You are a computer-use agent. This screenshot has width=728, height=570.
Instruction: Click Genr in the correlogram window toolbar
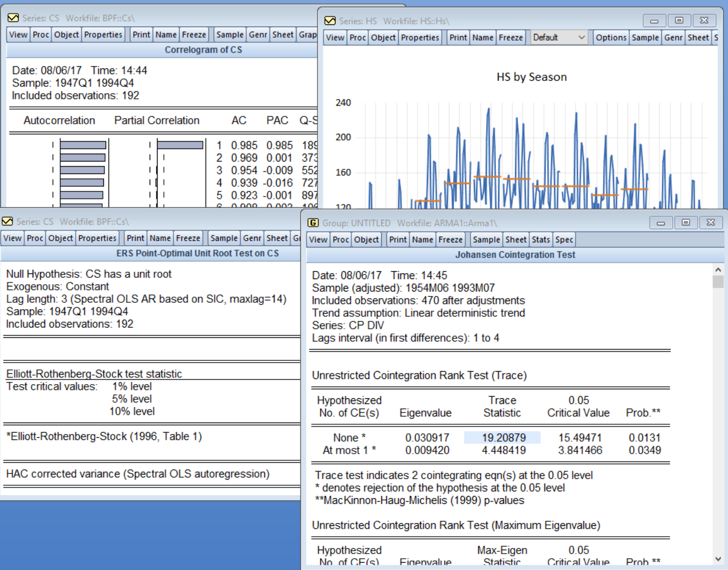click(x=258, y=34)
